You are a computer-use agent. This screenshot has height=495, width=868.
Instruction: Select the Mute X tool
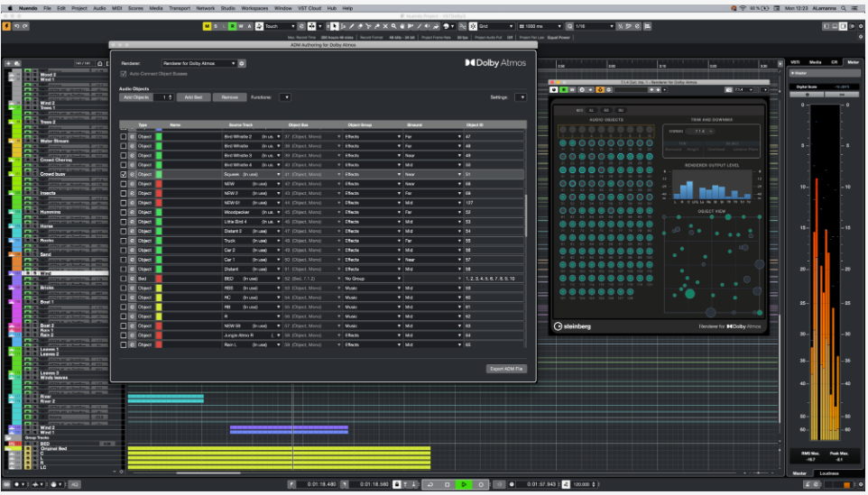(x=385, y=26)
